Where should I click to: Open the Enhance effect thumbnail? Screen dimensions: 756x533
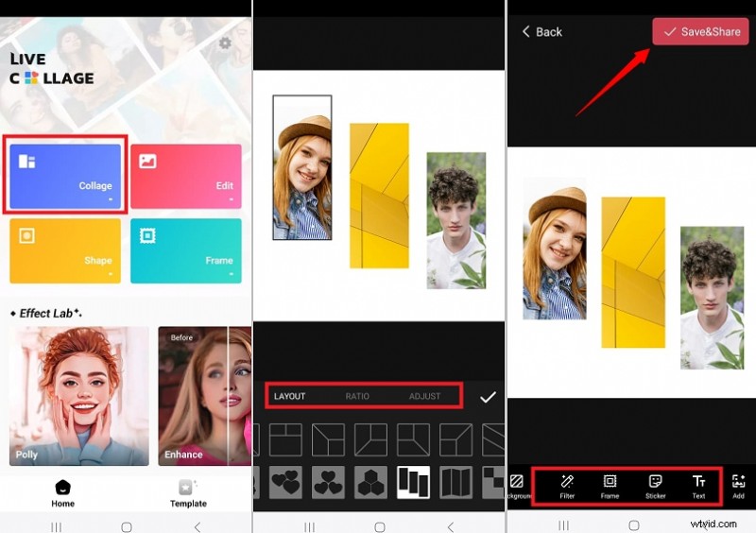point(204,396)
